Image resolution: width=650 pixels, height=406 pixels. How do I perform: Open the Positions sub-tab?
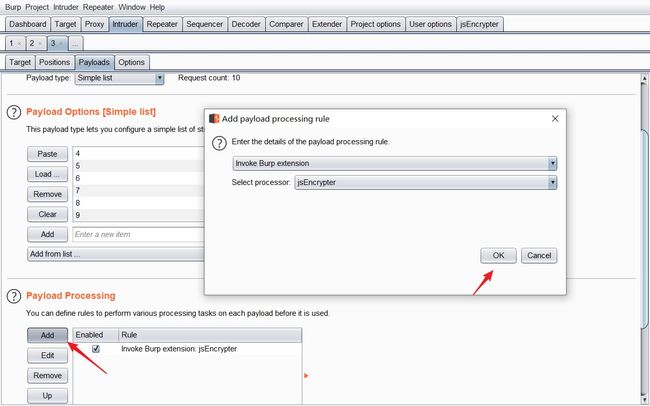pyautogui.click(x=54, y=62)
